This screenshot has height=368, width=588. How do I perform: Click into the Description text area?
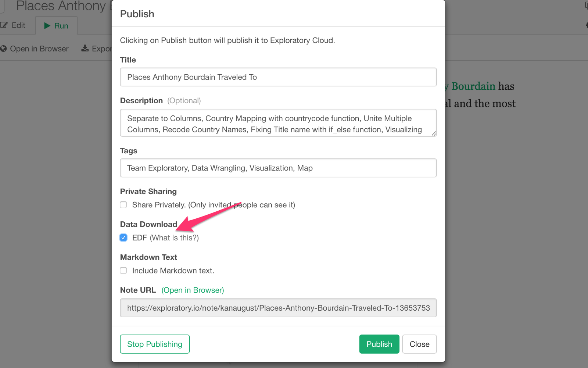click(x=278, y=124)
